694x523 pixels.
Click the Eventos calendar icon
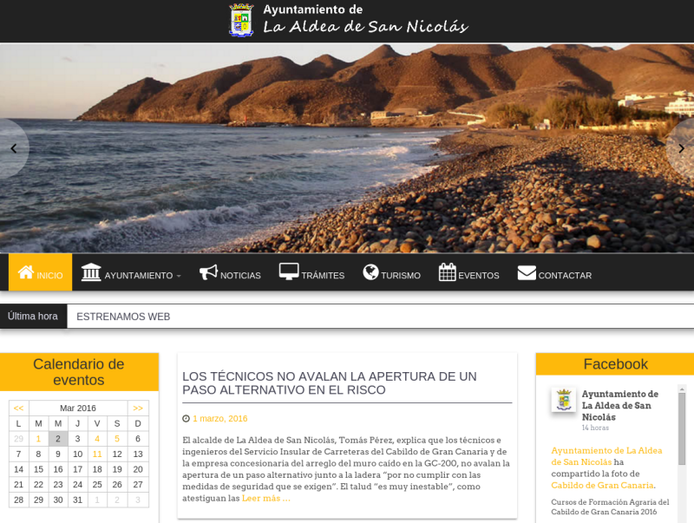pyautogui.click(x=447, y=272)
